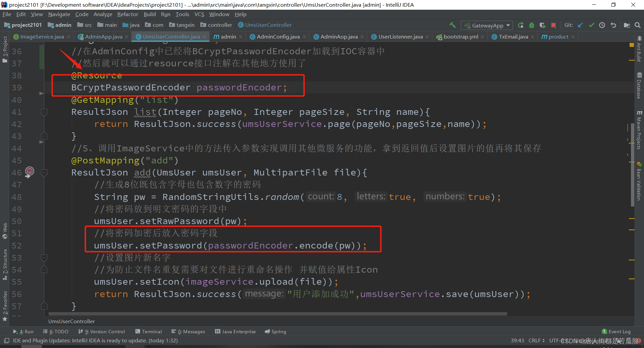Click the request mapping gutter icon at line 46
Screen dimensions: 644x348
30,172
